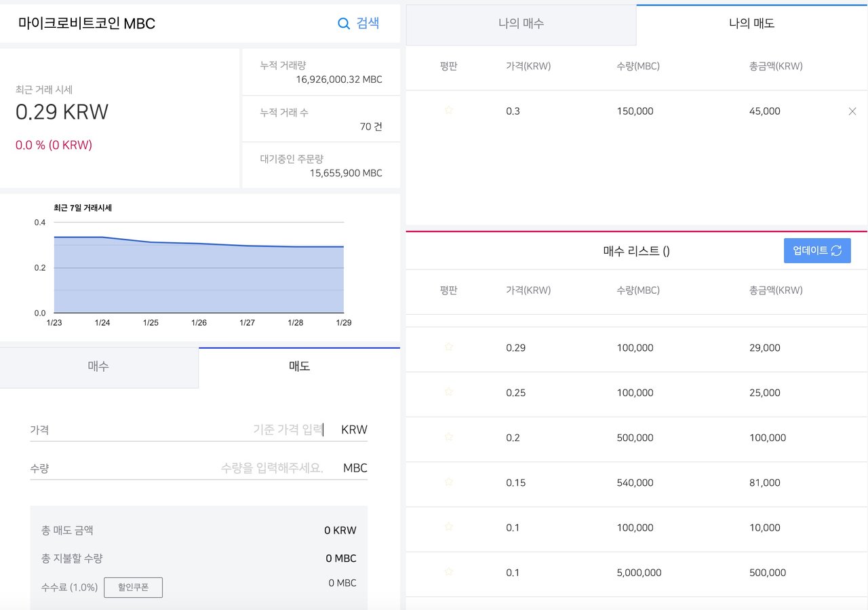This screenshot has height=610, width=868.
Task: Click the refresh icon on the 업데이트 button
Action: click(835, 250)
